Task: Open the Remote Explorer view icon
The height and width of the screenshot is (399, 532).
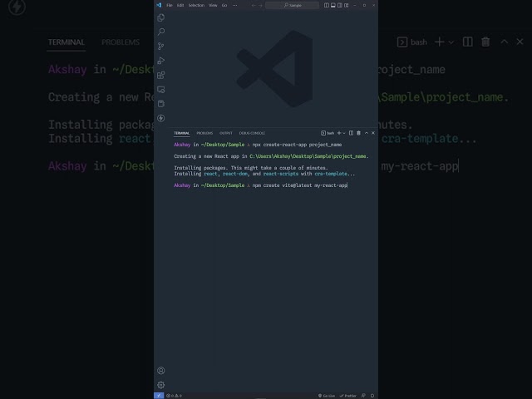Action: (x=160, y=90)
